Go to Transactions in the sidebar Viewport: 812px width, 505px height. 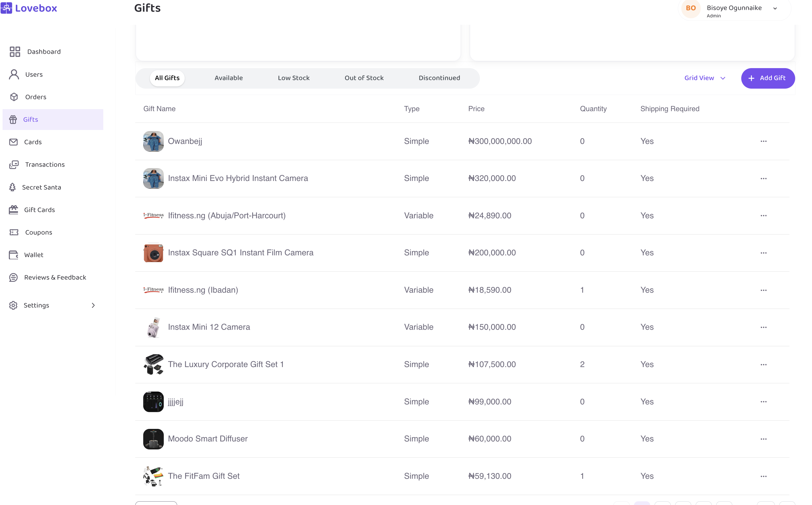click(x=45, y=165)
